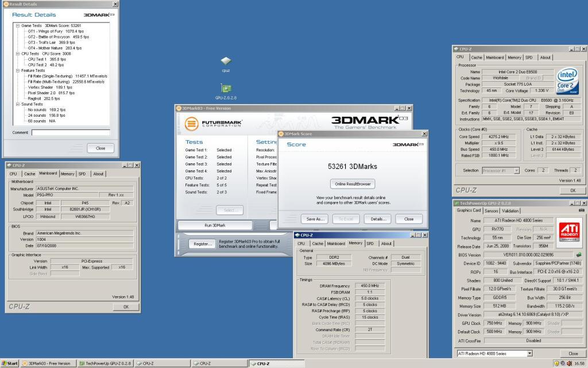The image size is (588, 368).
Task: Click the Details... button in 3DMark Score
Action: (x=378, y=219)
